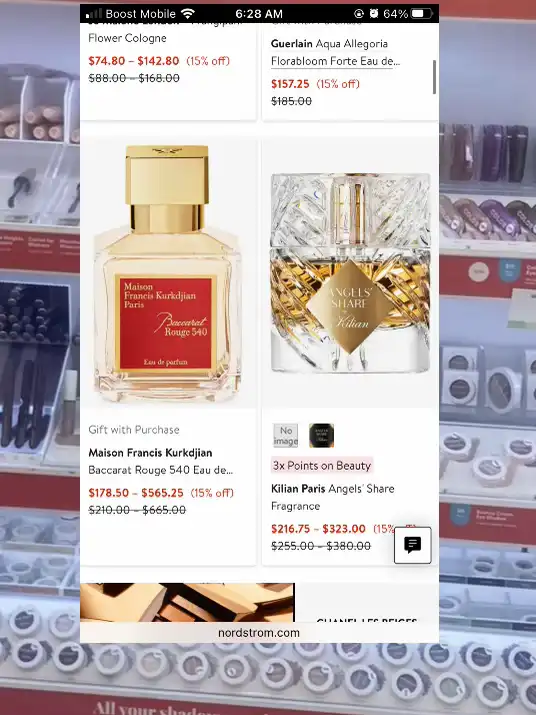This screenshot has width=536, height=715.
Task: Click the page scrollbar thumb
Action: point(434,77)
